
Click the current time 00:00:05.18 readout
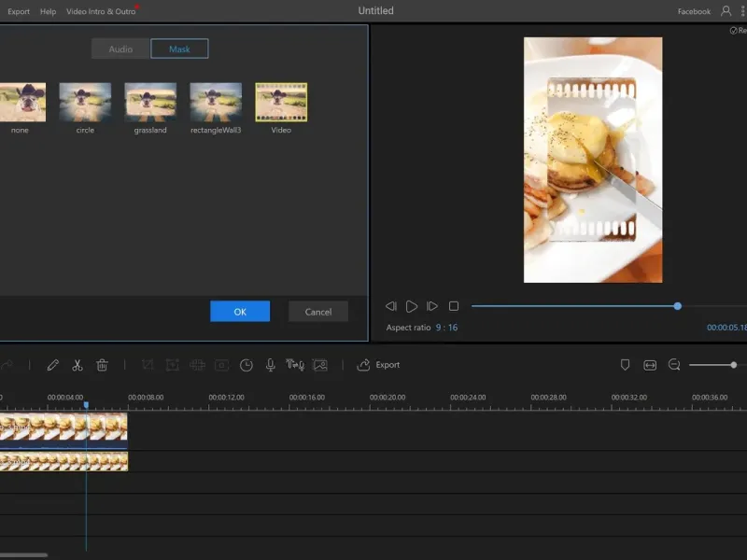point(726,328)
